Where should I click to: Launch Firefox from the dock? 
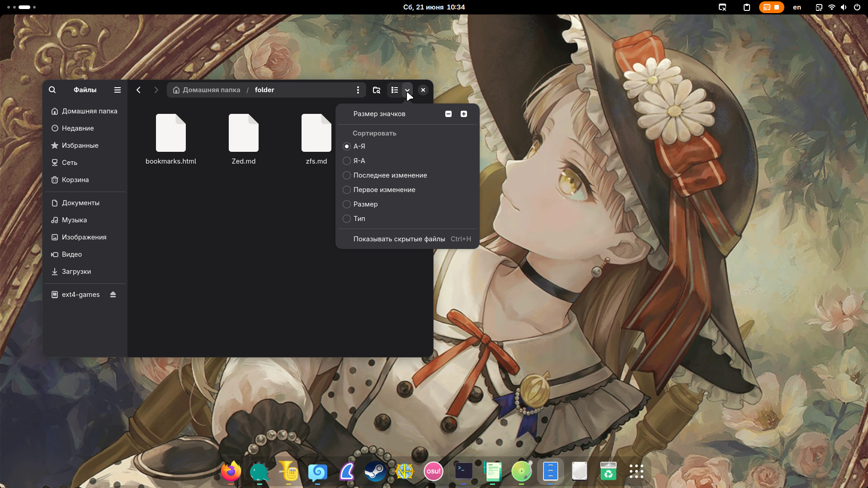click(231, 471)
